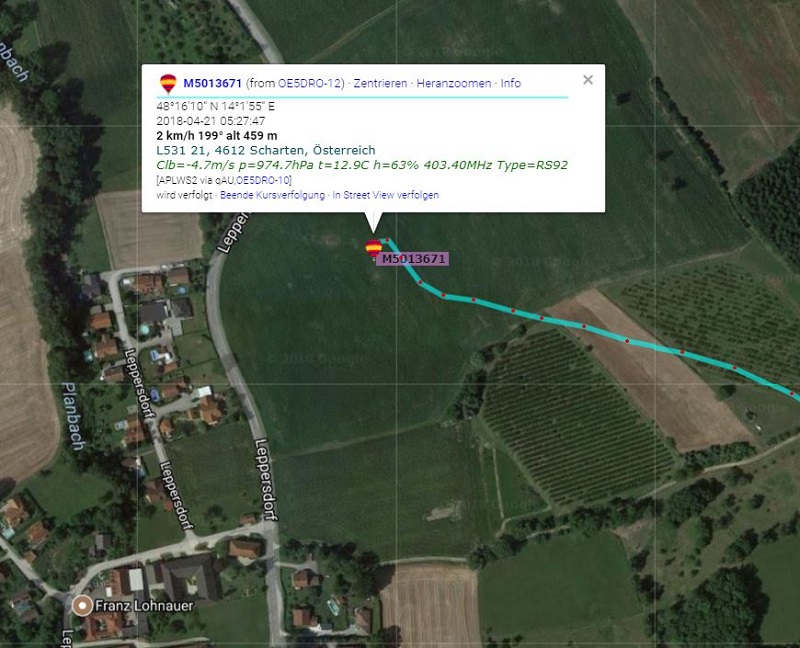Click the Planbach map label
The width and height of the screenshot is (800, 648).
(x=74, y=416)
